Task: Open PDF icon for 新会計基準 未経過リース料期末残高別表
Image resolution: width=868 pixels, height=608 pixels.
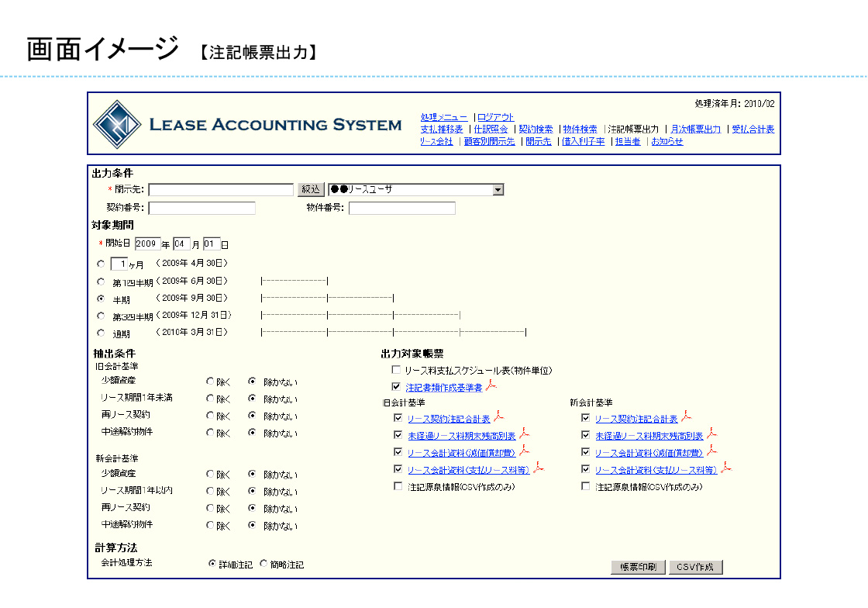Action: 712,434
